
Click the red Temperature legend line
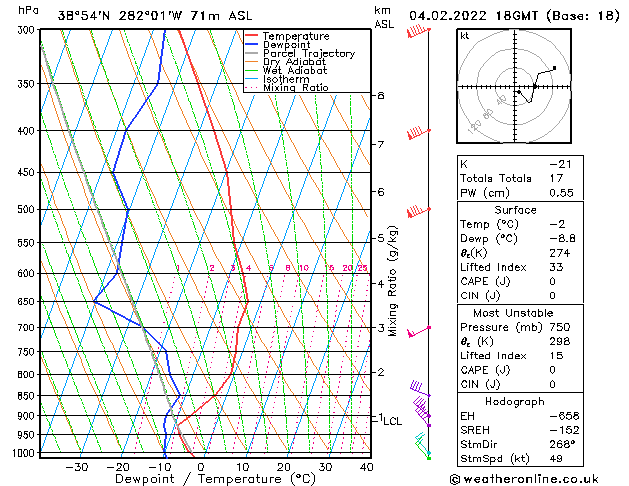pyautogui.click(x=252, y=36)
